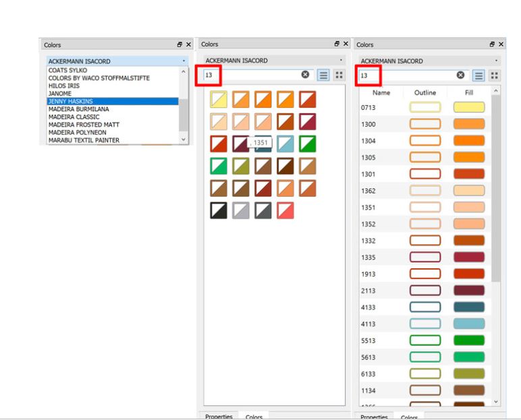Undock the right Colors panel with the float icon
This screenshot has height=420, width=521.
tap(492, 44)
